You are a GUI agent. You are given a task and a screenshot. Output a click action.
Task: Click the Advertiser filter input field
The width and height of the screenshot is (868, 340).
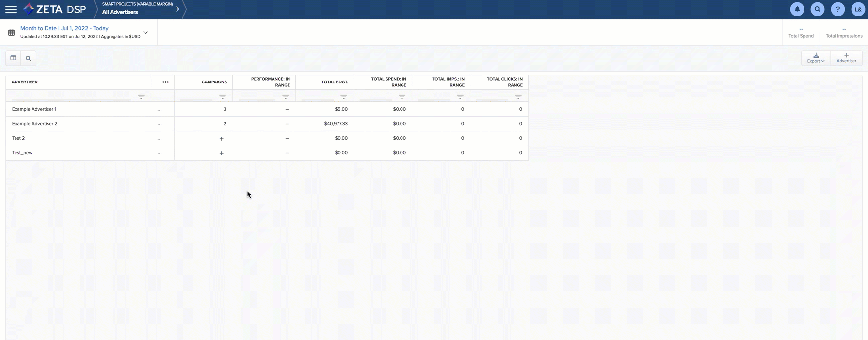[71, 97]
